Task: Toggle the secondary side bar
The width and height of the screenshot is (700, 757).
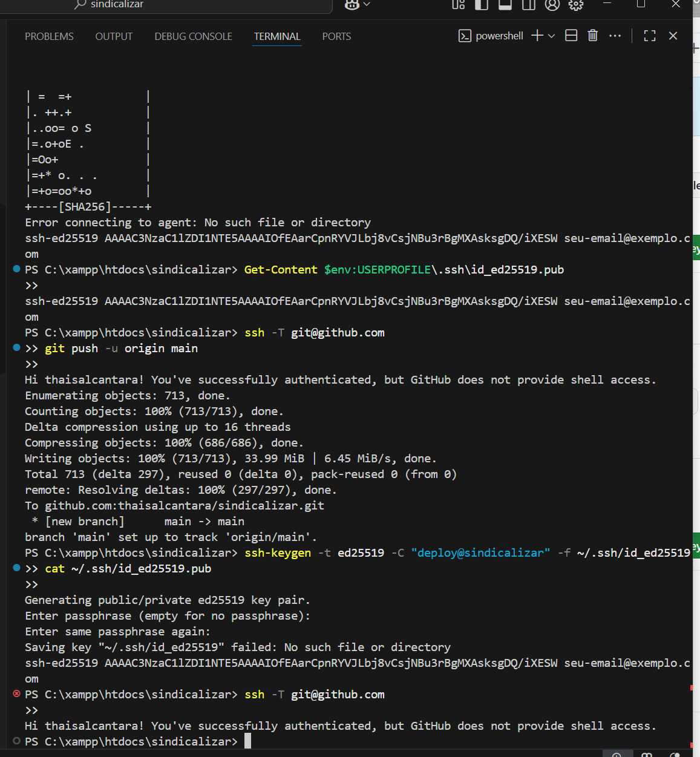Action: (528, 5)
